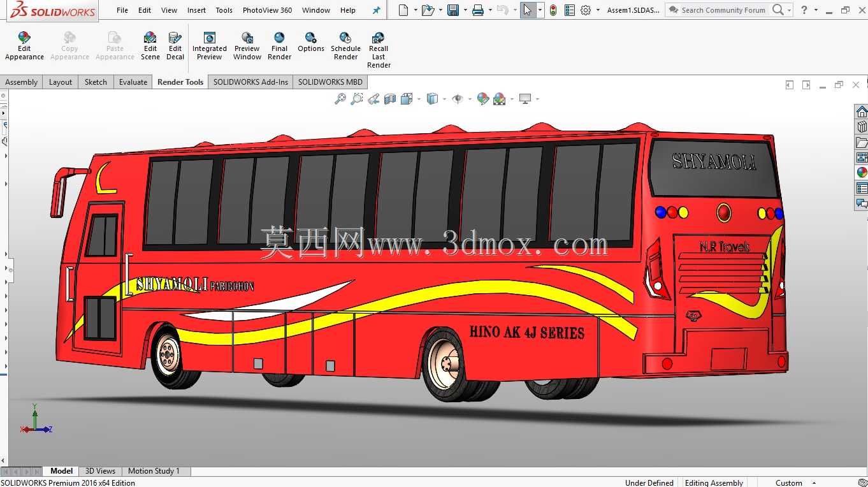Expand the Hide/Show Items dropdown arrow
Screen dimensions: 868x487
point(470,99)
